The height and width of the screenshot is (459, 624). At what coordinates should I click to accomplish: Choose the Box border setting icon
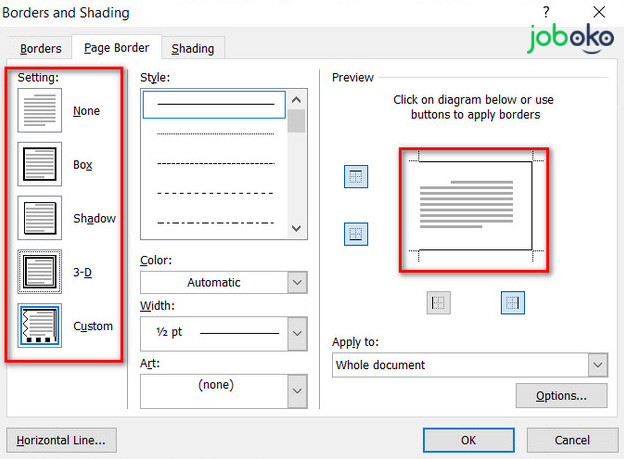pyautogui.click(x=40, y=165)
